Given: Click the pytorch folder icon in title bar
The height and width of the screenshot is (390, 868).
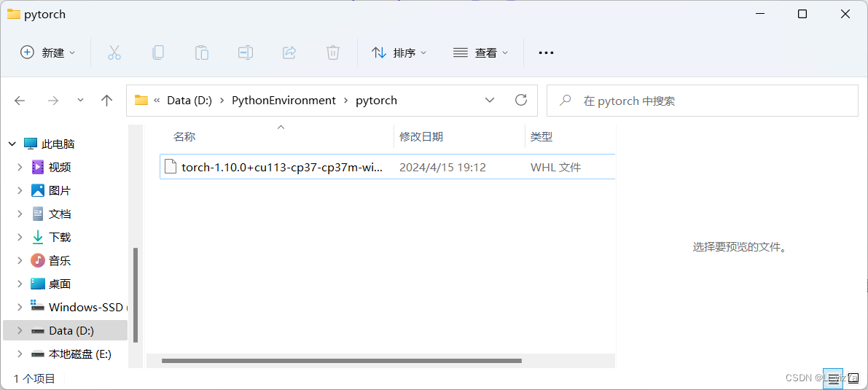Looking at the screenshot, I should [14, 15].
